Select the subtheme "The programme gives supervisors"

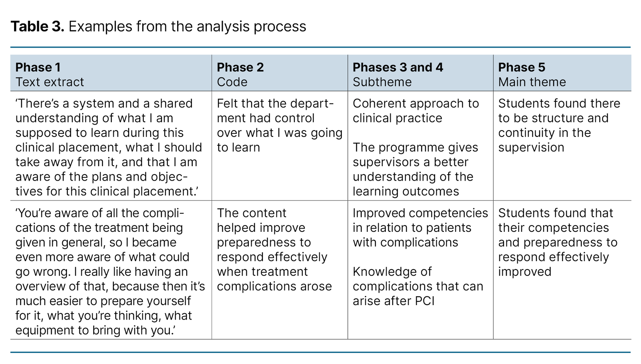point(415,169)
